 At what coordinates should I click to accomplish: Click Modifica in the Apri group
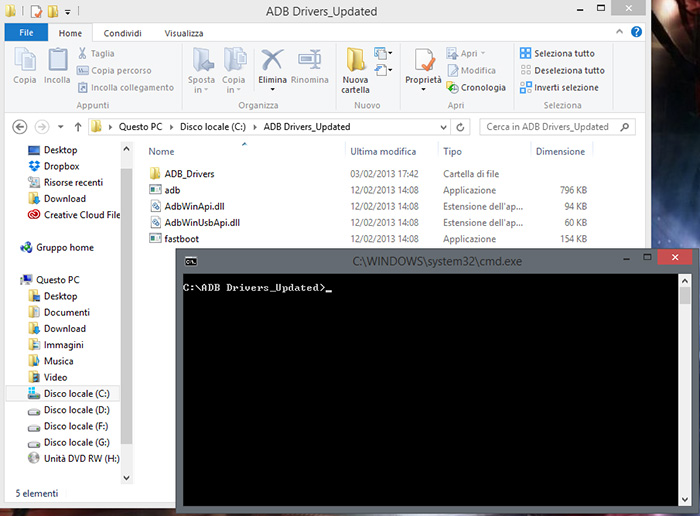[471, 71]
